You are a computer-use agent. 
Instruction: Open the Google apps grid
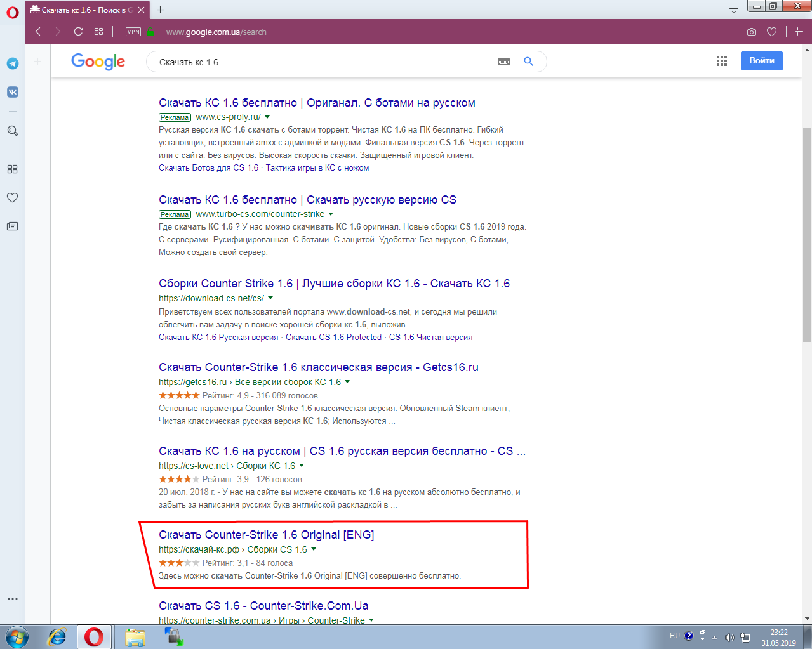(x=722, y=61)
